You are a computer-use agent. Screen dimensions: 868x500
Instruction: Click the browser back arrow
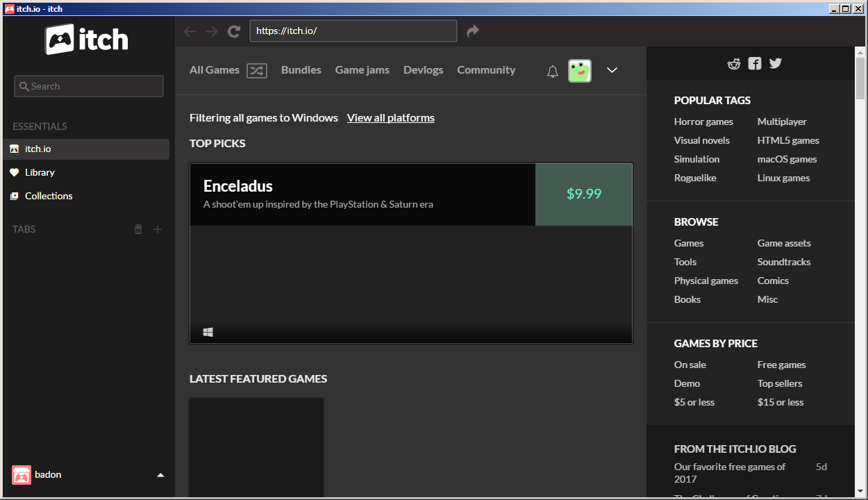pyautogui.click(x=189, y=31)
